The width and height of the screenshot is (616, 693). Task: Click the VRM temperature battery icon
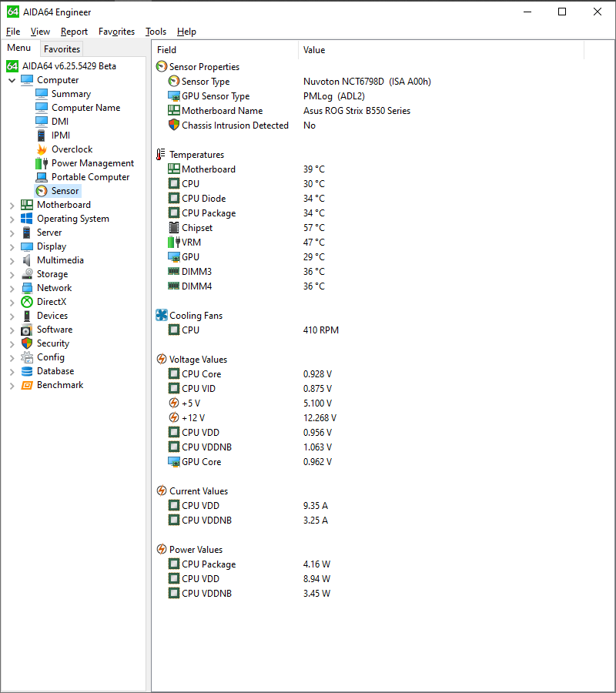174,242
